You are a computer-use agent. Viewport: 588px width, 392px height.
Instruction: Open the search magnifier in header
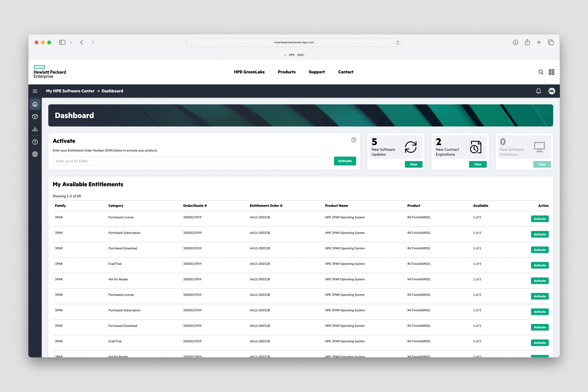tap(541, 72)
